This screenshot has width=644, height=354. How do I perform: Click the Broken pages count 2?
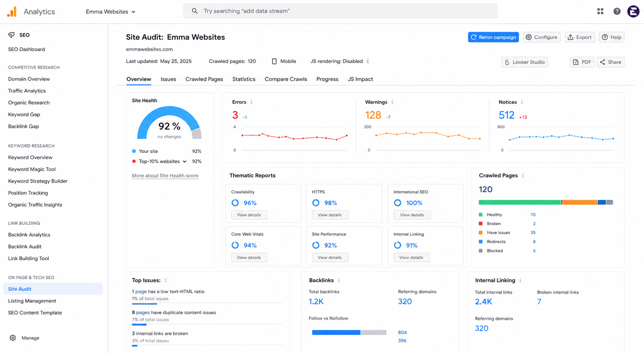coord(535,224)
